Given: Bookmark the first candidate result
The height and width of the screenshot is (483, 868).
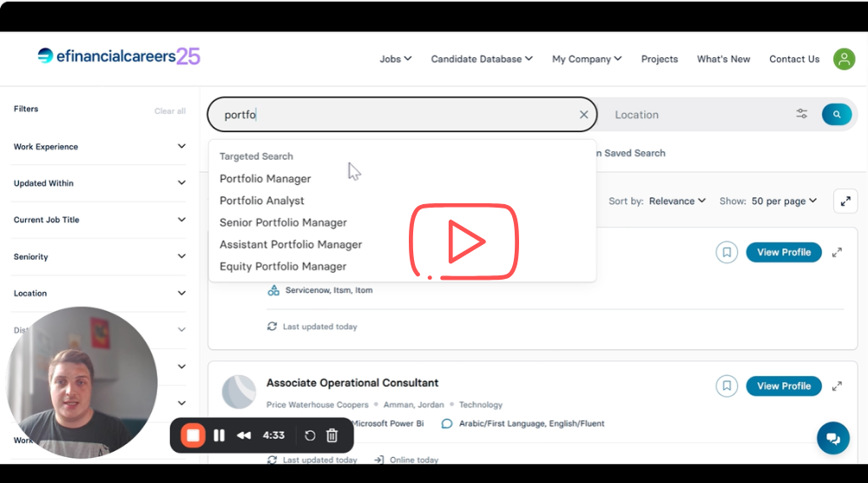Looking at the screenshot, I should click(727, 252).
